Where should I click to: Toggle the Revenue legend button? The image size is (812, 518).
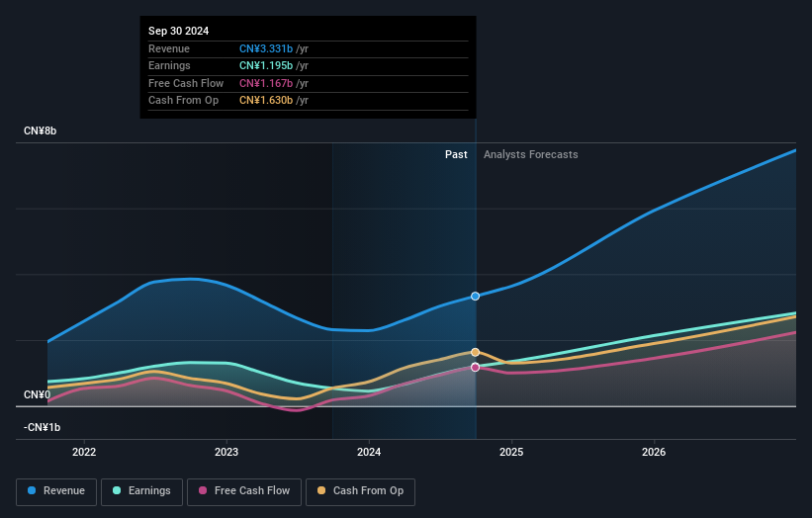click(x=56, y=491)
